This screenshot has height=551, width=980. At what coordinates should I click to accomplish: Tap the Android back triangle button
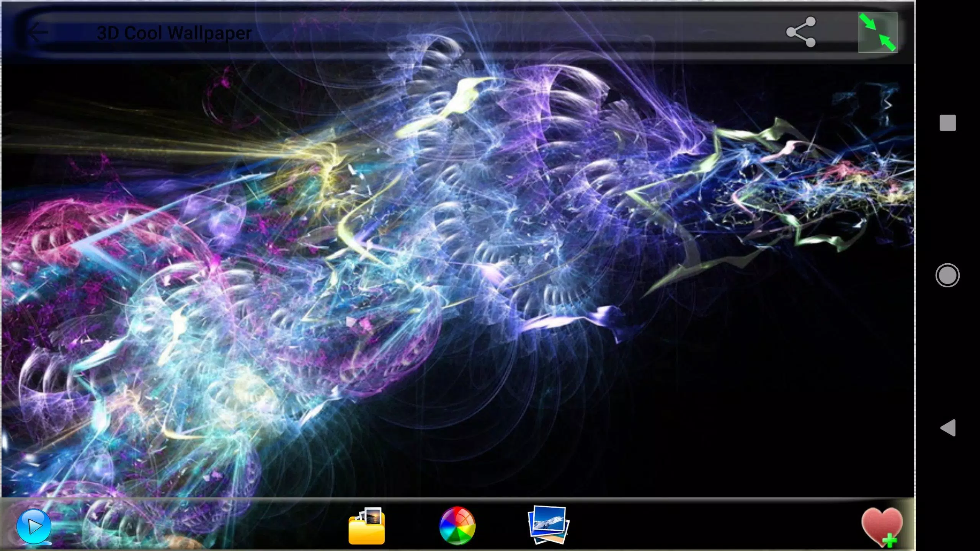(x=948, y=428)
